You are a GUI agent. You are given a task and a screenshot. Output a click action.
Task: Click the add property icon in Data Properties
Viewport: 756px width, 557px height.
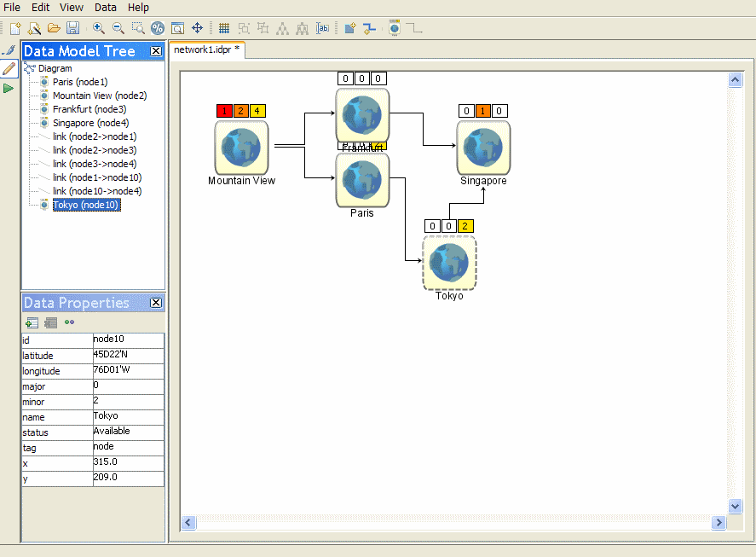[32, 322]
